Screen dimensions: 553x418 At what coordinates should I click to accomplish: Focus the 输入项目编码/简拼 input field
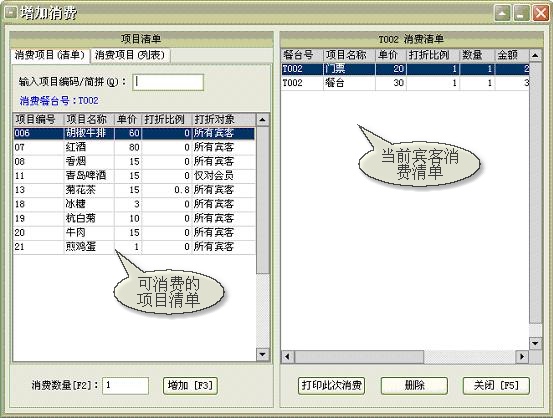168,82
